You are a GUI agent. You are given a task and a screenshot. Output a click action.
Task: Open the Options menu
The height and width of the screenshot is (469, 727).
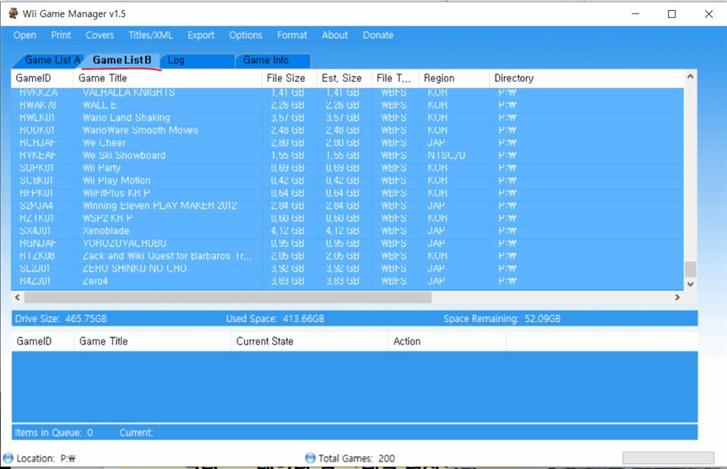coord(246,35)
